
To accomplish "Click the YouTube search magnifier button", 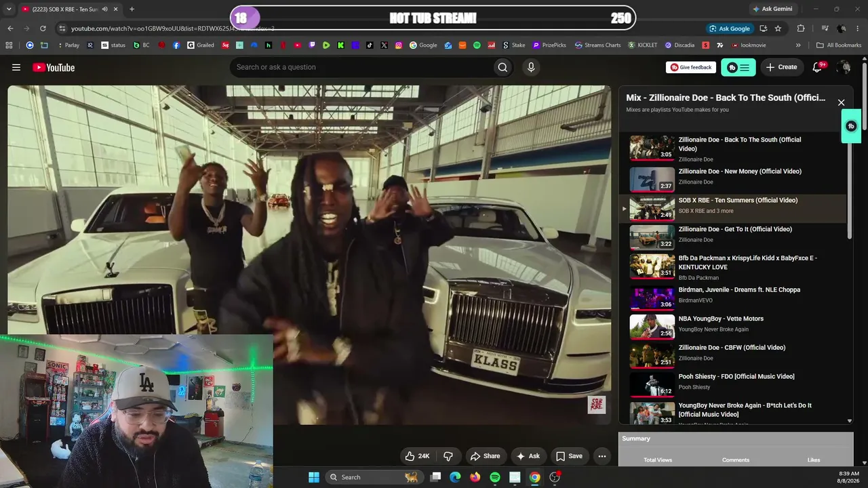I will pyautogui.click(x=502, y=67).
